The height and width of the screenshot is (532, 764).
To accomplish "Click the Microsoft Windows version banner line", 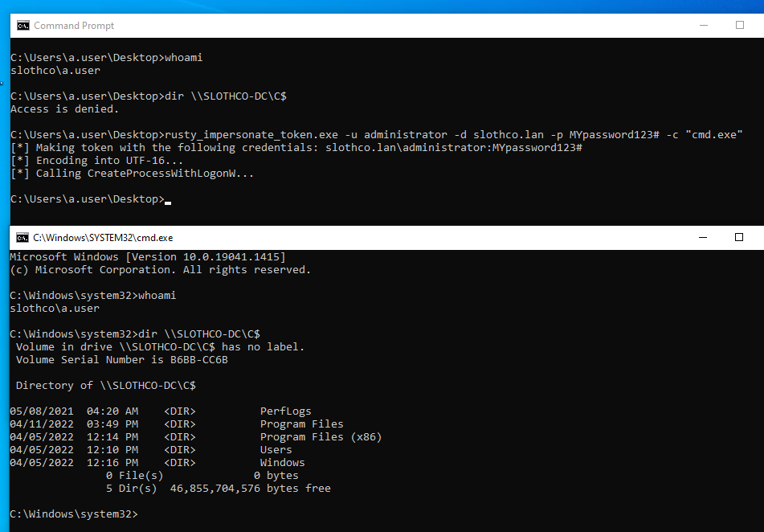I will click(147, 257).
